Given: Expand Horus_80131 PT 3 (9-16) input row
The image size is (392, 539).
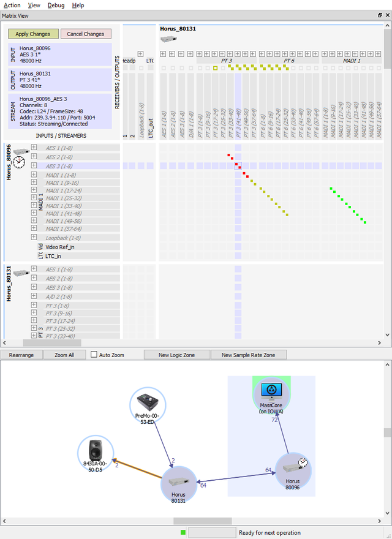Looking at the screenshot, I should tap(34, 312).
